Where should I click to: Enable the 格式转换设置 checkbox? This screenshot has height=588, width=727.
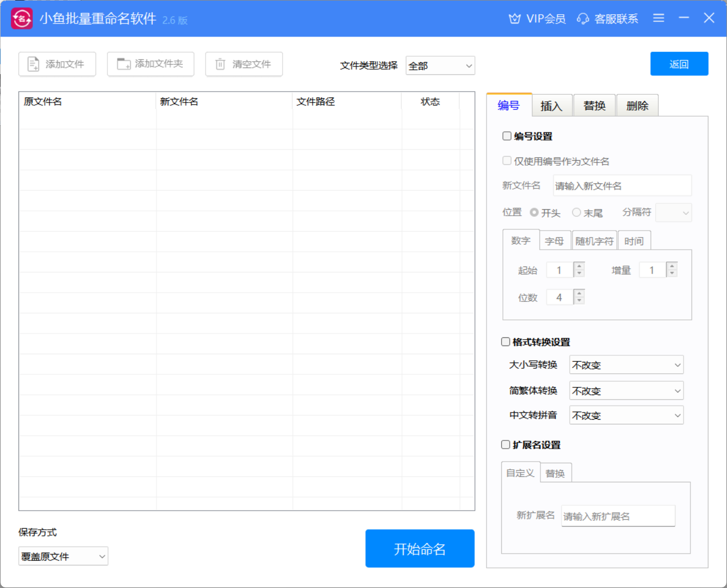(505, 341)
